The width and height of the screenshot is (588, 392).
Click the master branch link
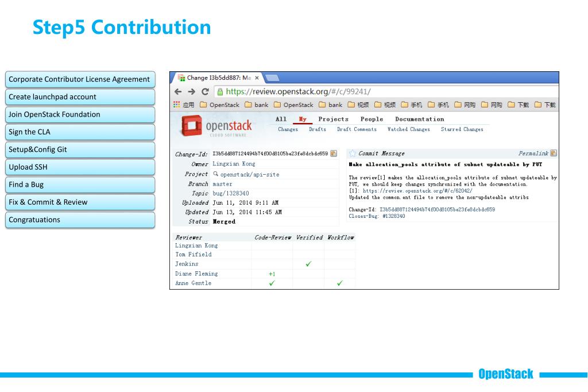point(222,184)
